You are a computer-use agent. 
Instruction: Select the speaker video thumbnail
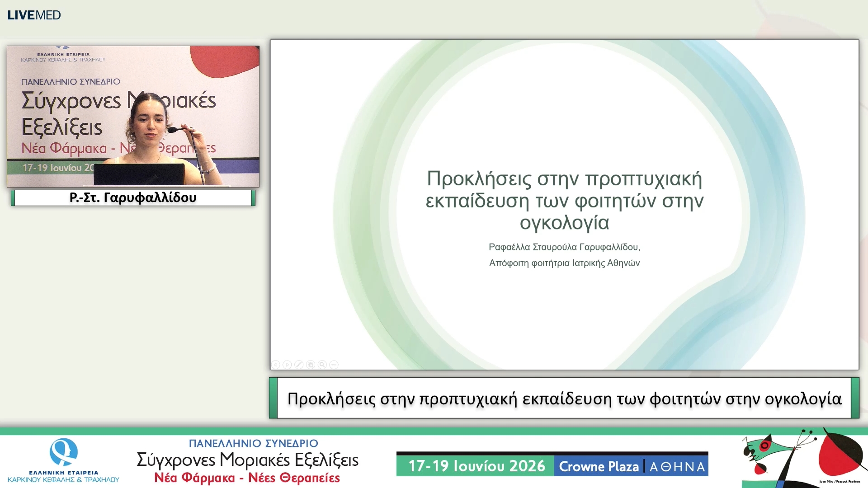click(x=133, y=116)
